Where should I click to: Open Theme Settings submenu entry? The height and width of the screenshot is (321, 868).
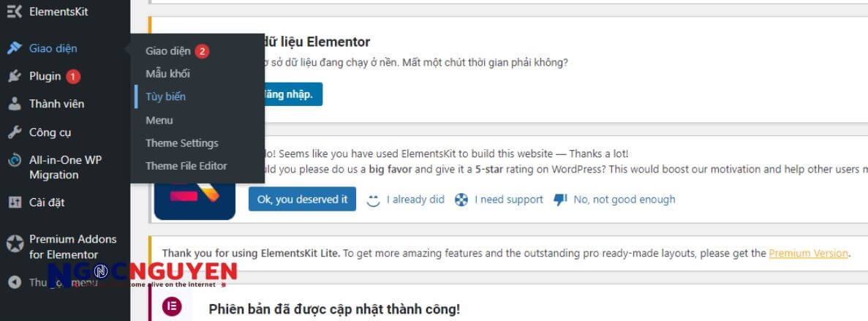click(x=181, y=143)
